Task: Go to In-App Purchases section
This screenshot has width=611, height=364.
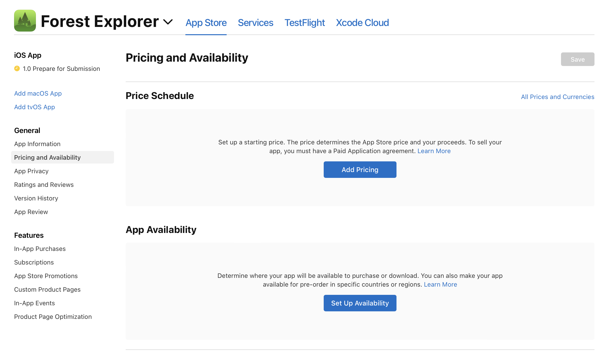Action: pyautogui.click(x=40, y=248)
